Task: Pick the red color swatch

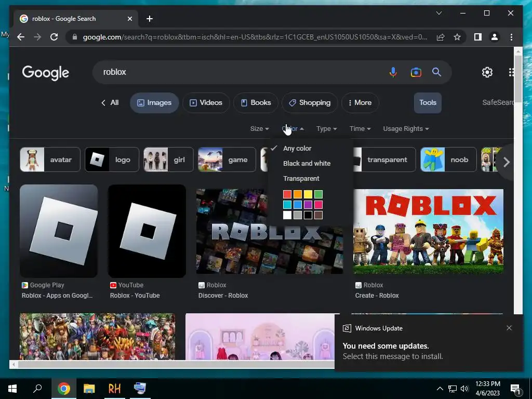Action: point(287,194)
